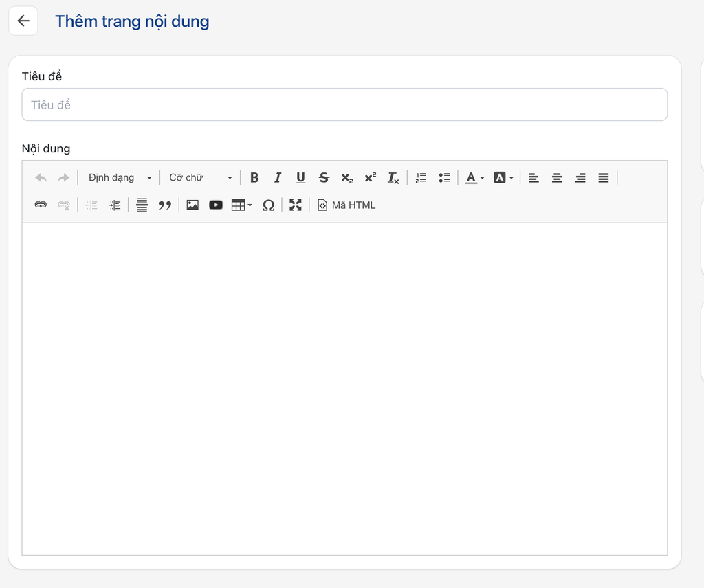Insert an image into the content
704x588 pixels.
pyautogui.click(x=192, y=205)
